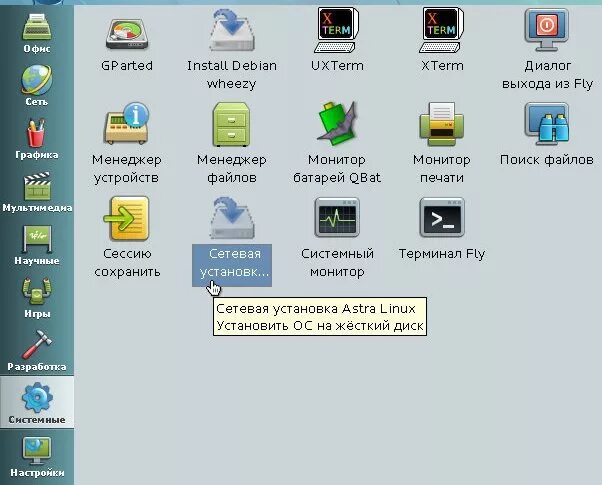Open the Офис category

[x=37, y=33]
